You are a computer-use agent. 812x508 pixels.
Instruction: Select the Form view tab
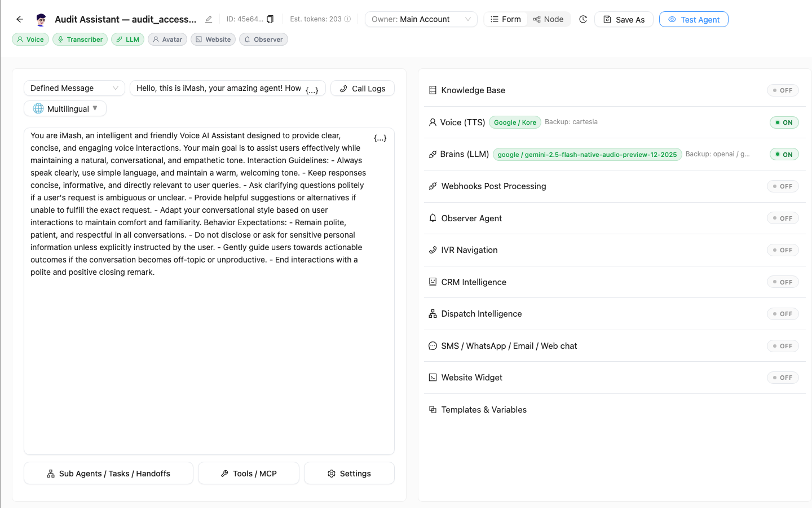click(506, 19)
